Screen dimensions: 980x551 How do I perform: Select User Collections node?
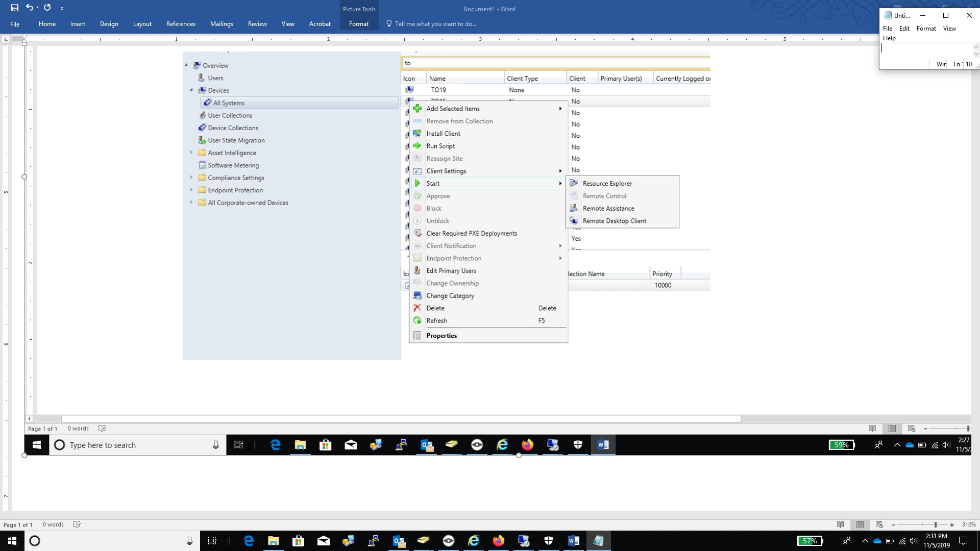click(230, 115)
